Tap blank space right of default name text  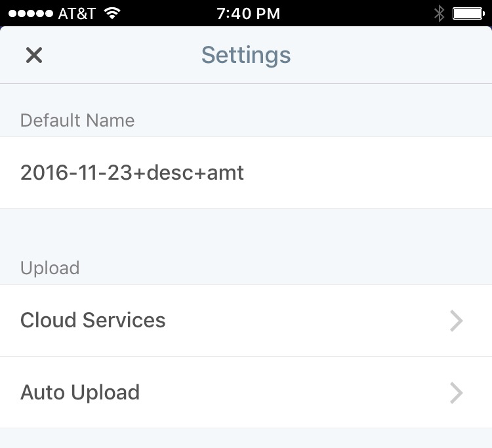point(367,173)
